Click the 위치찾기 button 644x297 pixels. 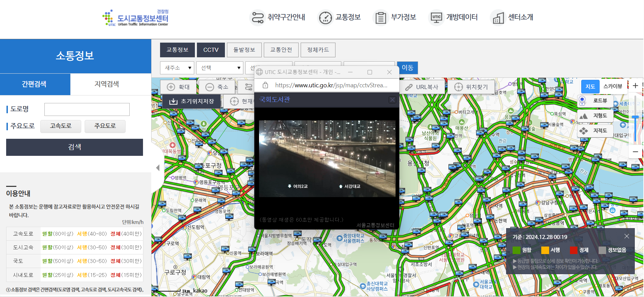tap(471, 87)
